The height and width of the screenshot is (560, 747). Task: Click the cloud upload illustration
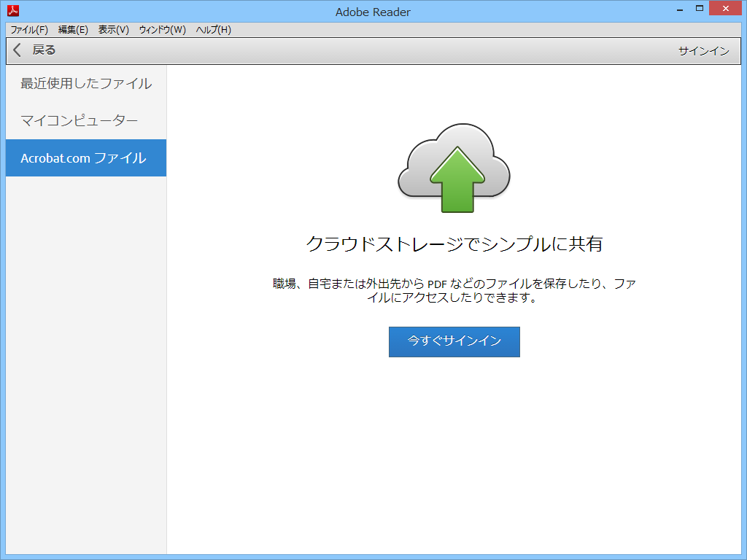454,166
